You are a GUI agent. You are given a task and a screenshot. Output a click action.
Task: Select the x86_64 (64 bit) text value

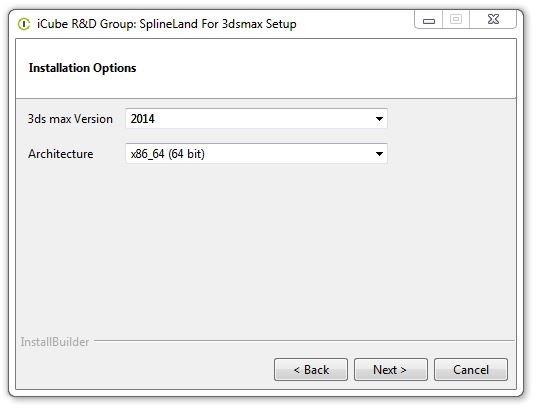coord(167,154)
